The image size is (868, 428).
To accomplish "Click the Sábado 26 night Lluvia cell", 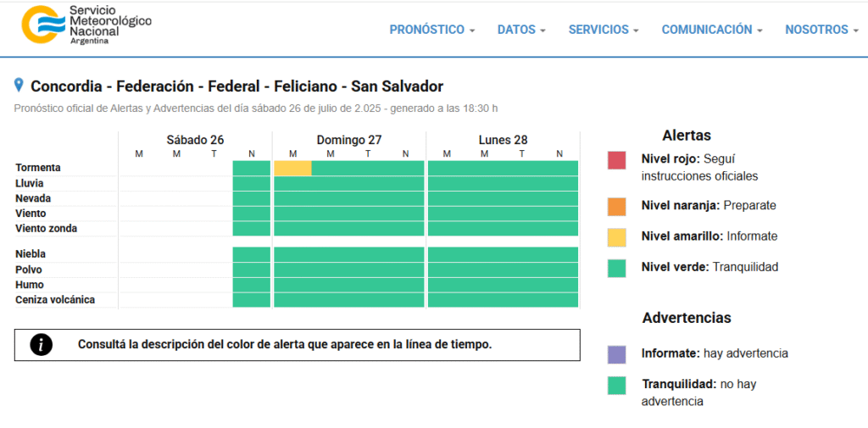I will 251,183.
